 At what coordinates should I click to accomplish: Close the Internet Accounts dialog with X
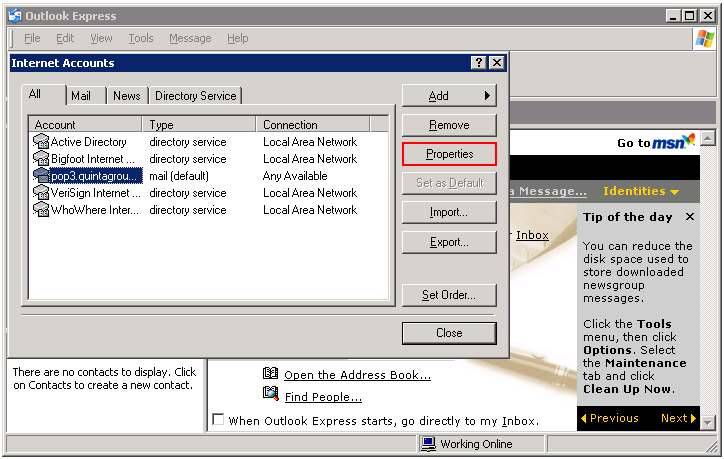497,62
